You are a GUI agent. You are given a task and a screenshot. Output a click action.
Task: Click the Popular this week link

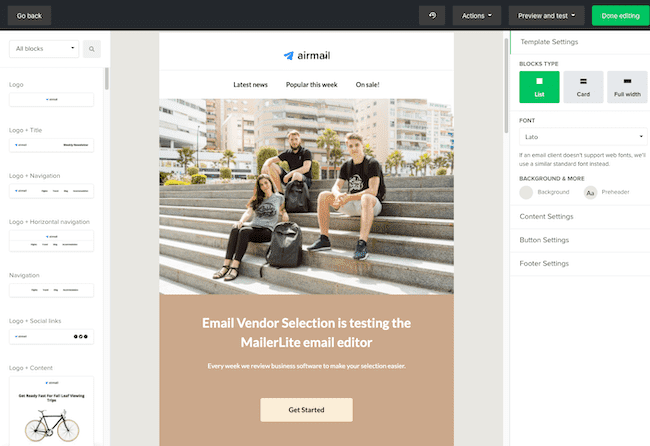pyautogui.click(x=311, y=85)
